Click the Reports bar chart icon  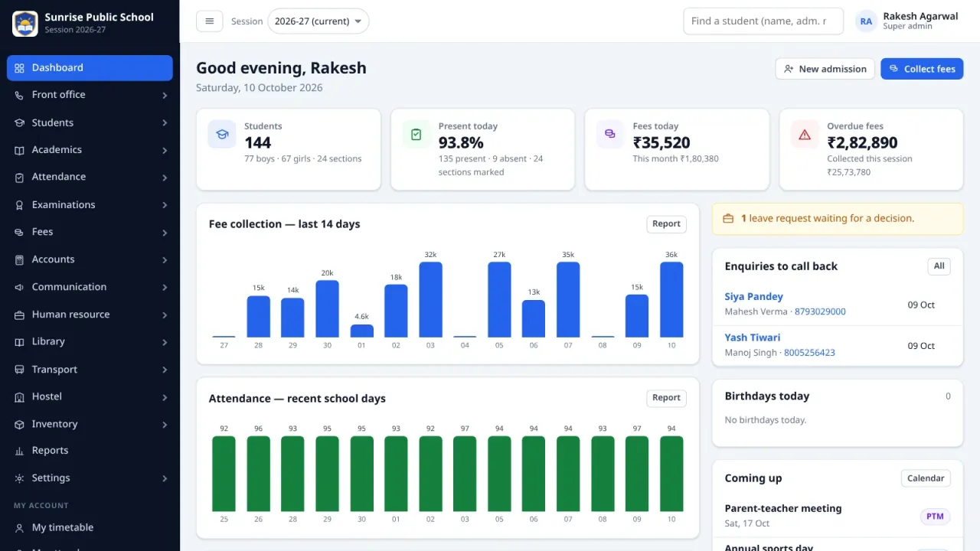point(19,451)
